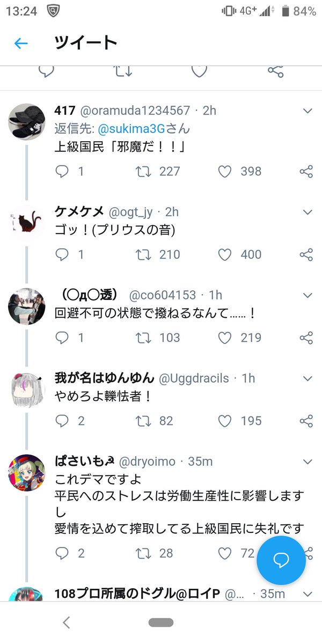Share the (〇д〇透) tweet
Viewport: 322px width, 644px height.
pyautogui.click(x=306, y=338)
